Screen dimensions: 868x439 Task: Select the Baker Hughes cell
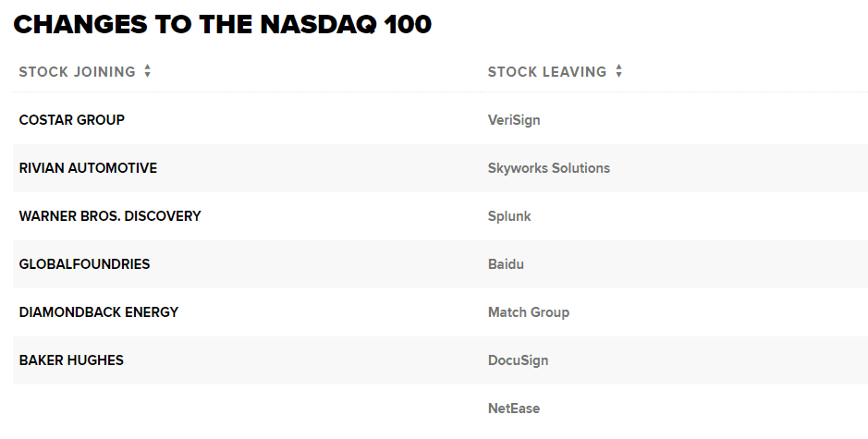coord(71,360)
